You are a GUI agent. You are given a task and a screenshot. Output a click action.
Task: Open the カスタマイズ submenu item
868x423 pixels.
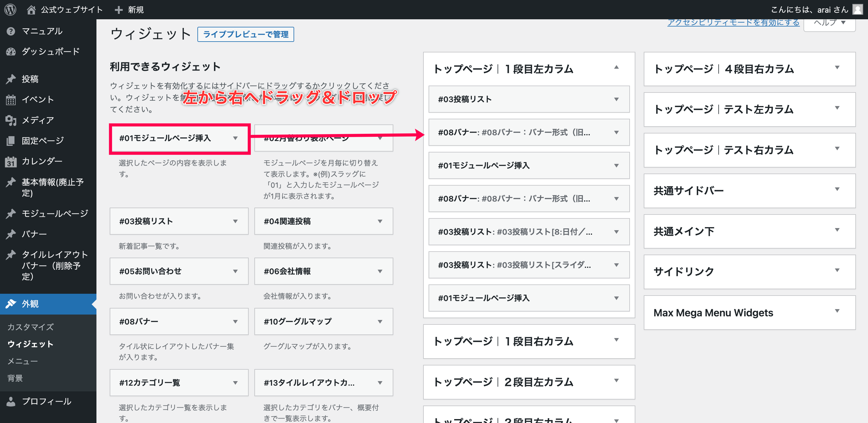[x=30, y=327]
